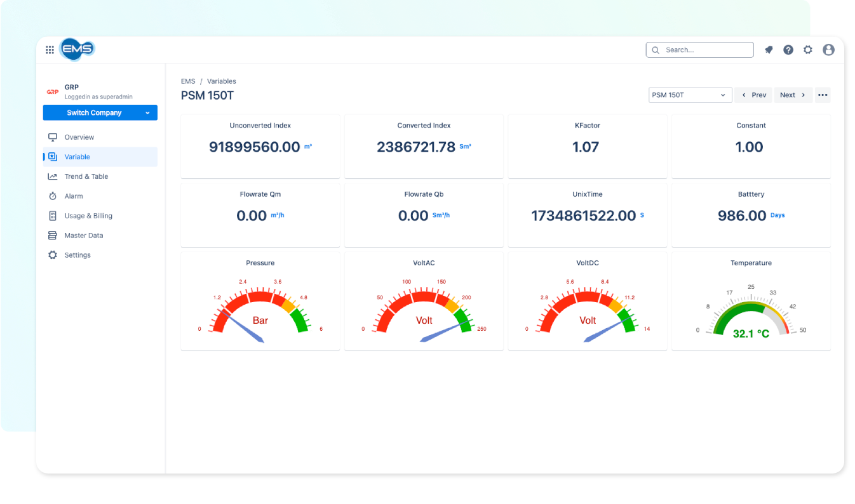Select Settings in the sidebar menu
The height and width of the screenshot is (504, 855).
tap(77, 255)
